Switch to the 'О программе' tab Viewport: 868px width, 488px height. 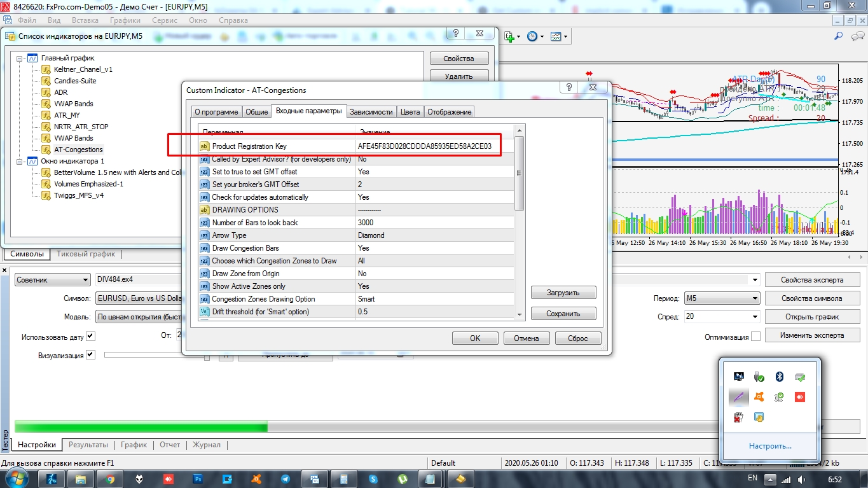tap(216, 112)
